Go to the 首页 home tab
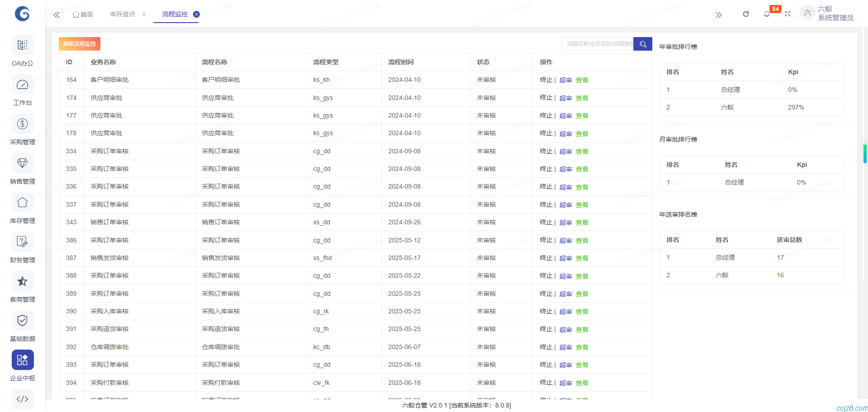 (82, 14)
